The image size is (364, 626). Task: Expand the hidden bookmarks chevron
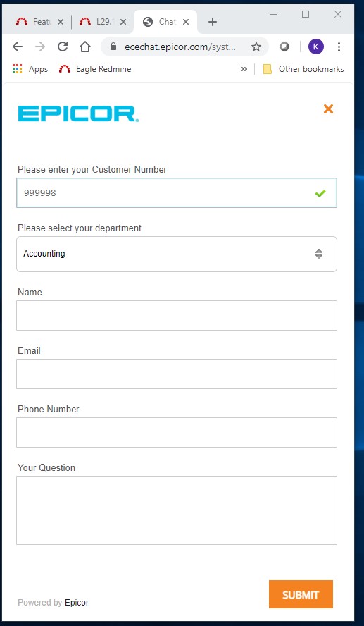[x=244, y=69]
